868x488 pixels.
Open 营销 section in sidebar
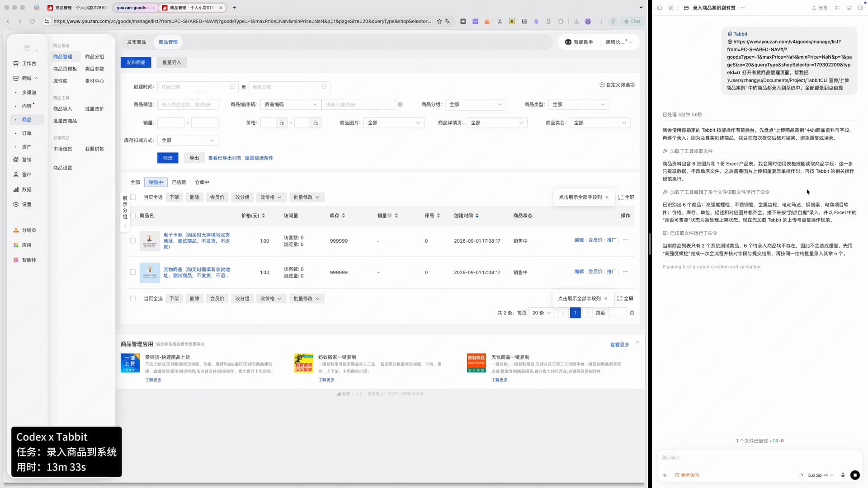pos(23,160)
